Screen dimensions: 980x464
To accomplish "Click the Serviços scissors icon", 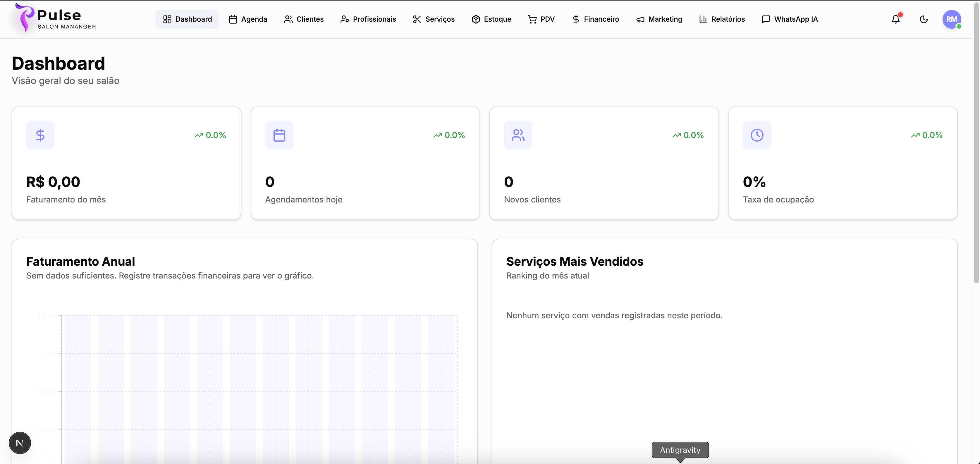I will click(x=416, y=19).
